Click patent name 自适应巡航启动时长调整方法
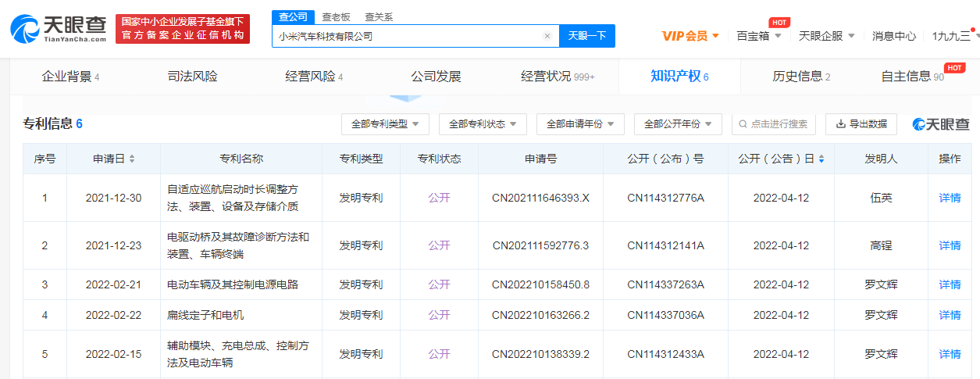The image size is (980, 379). (233, 198)
